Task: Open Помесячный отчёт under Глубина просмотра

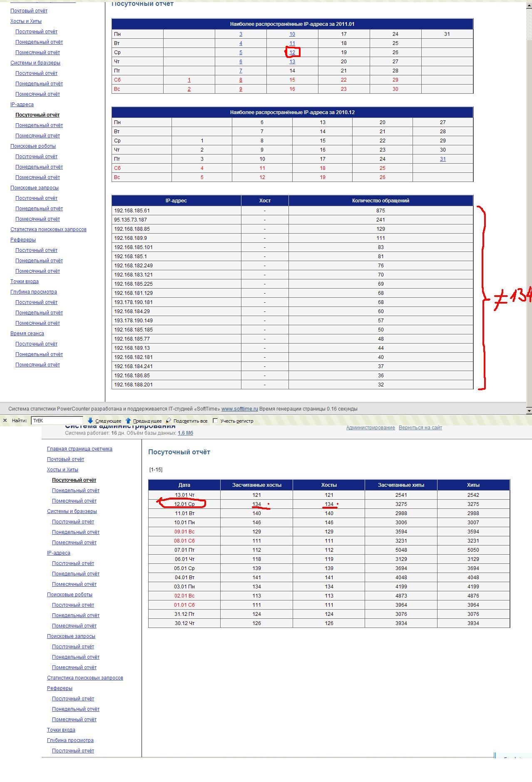Action: [x=37, y=323]
